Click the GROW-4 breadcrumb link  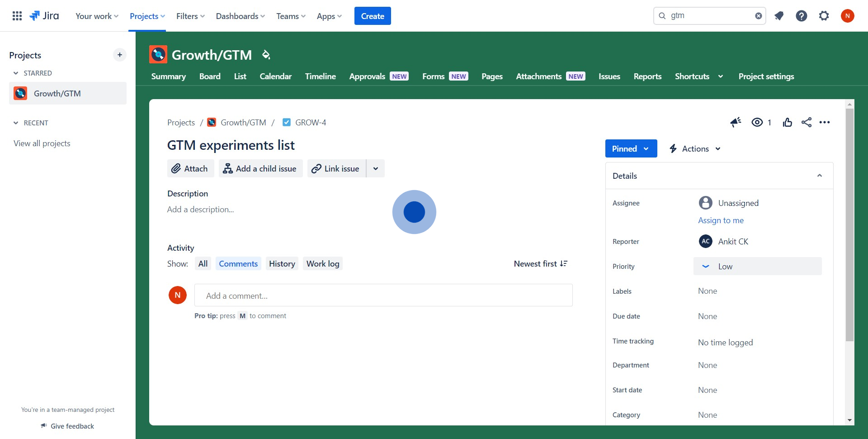tap(311, 122)
